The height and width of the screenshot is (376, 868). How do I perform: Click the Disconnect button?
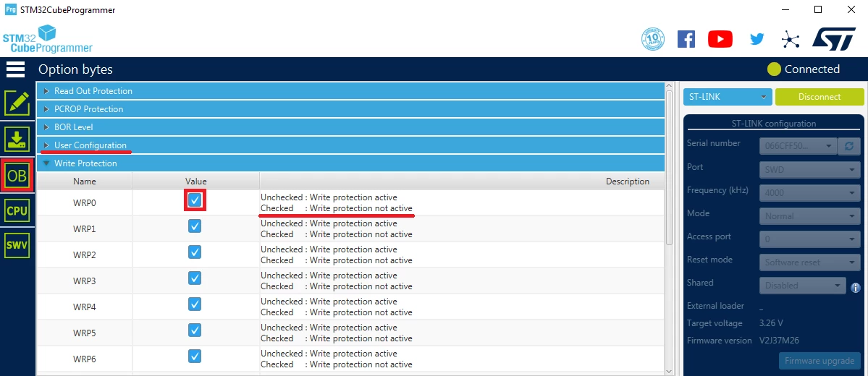(x=819, y=97)
